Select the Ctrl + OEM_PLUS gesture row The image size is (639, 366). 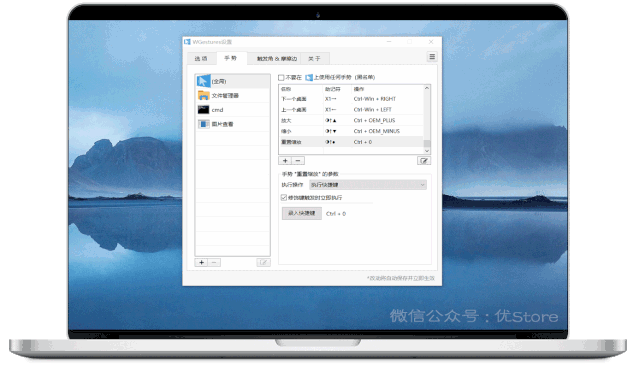(x=351, y=120)
